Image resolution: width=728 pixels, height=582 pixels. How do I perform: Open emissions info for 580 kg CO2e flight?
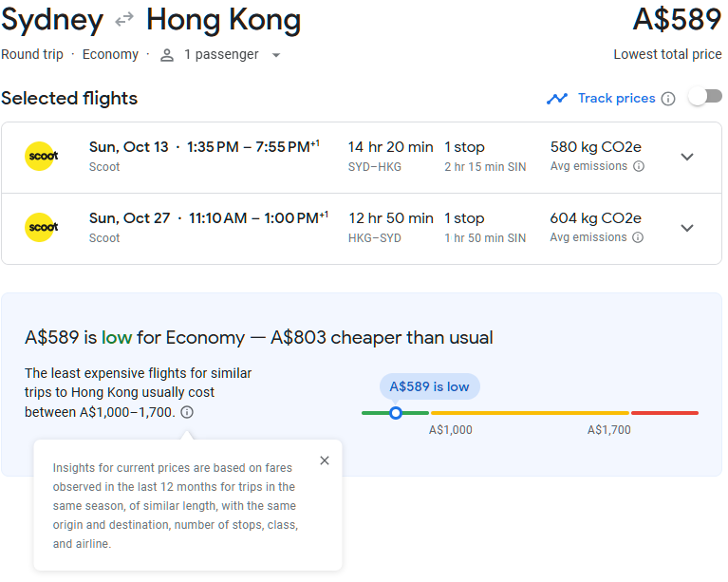639,166
